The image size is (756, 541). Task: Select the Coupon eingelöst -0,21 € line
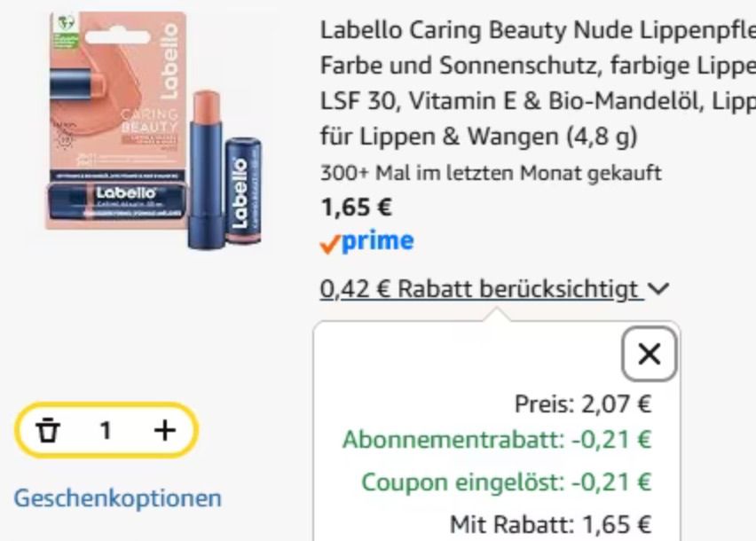coord(507,482)
